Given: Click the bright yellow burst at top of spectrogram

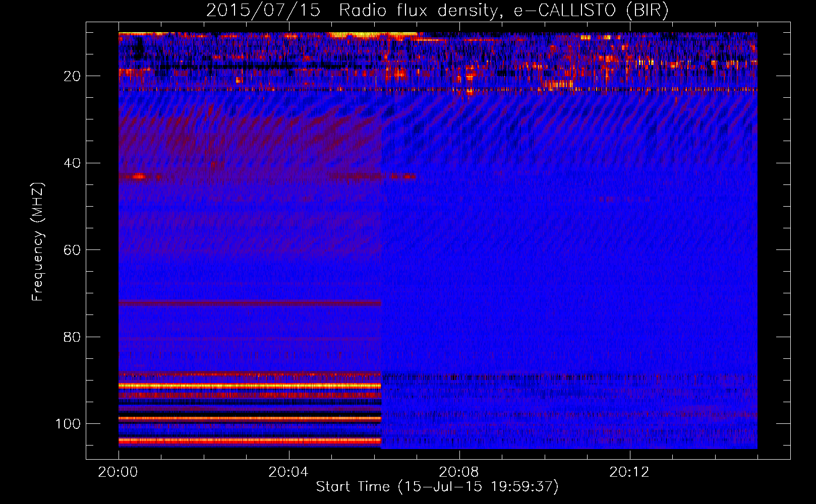Looking at the screenshot, I should 373,35.
